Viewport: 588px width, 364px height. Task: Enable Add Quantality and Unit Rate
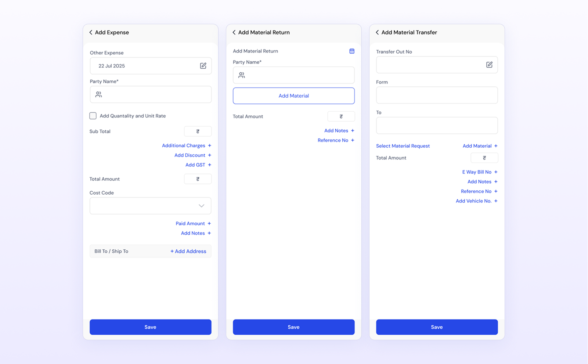(93, 116)
